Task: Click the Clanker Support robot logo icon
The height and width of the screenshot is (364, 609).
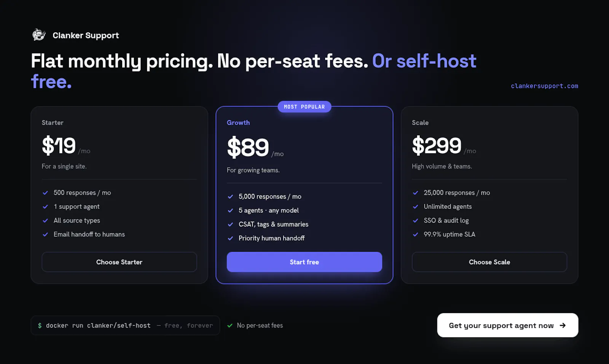Action: point(39,35)
